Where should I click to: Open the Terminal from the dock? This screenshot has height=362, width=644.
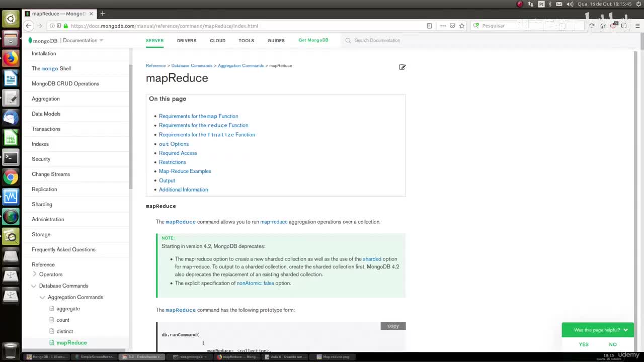point(11,157)
